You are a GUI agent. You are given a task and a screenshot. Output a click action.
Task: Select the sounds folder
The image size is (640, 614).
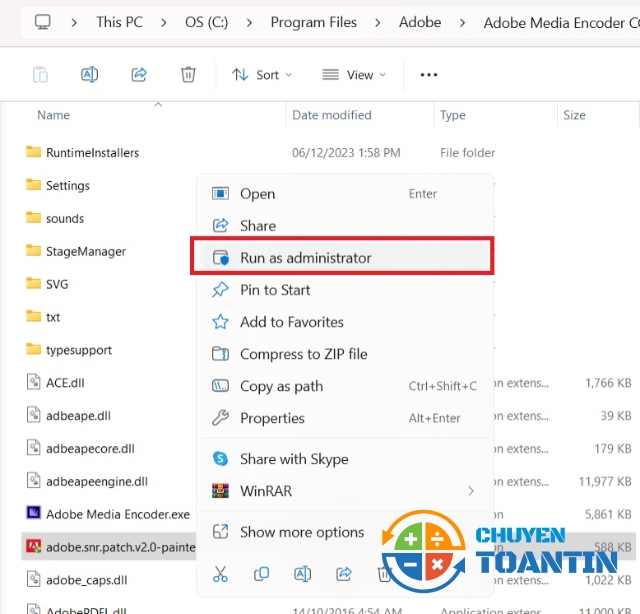pyautogui.click(x=65, y=218)
